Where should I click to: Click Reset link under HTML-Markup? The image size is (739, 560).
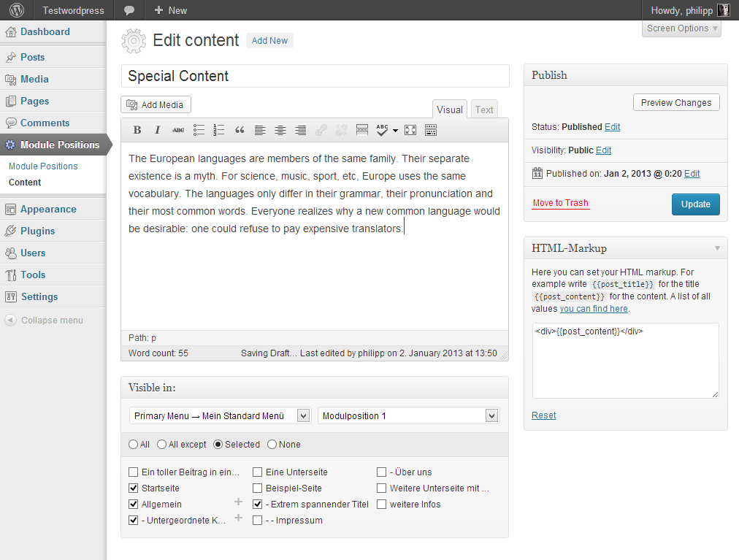pyautogui.click(x=544, y=415)
